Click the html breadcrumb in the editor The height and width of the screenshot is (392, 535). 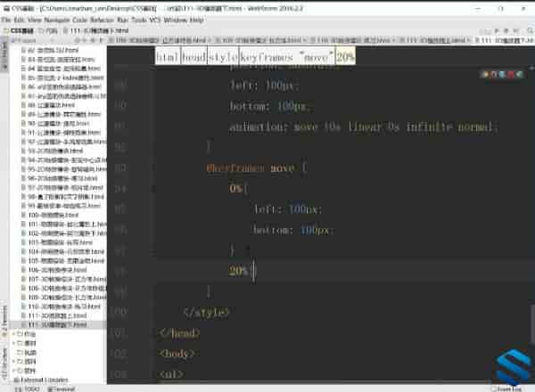click(x=168, y=56)
